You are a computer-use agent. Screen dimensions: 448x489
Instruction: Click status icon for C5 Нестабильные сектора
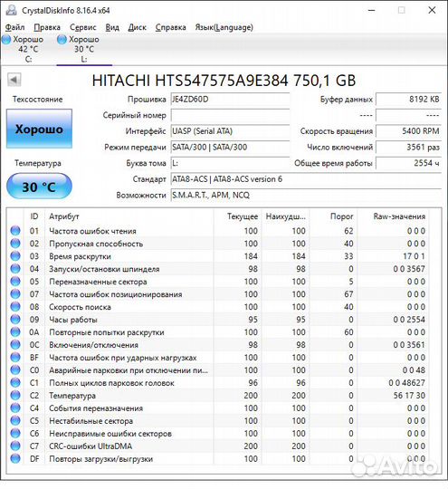15,421
